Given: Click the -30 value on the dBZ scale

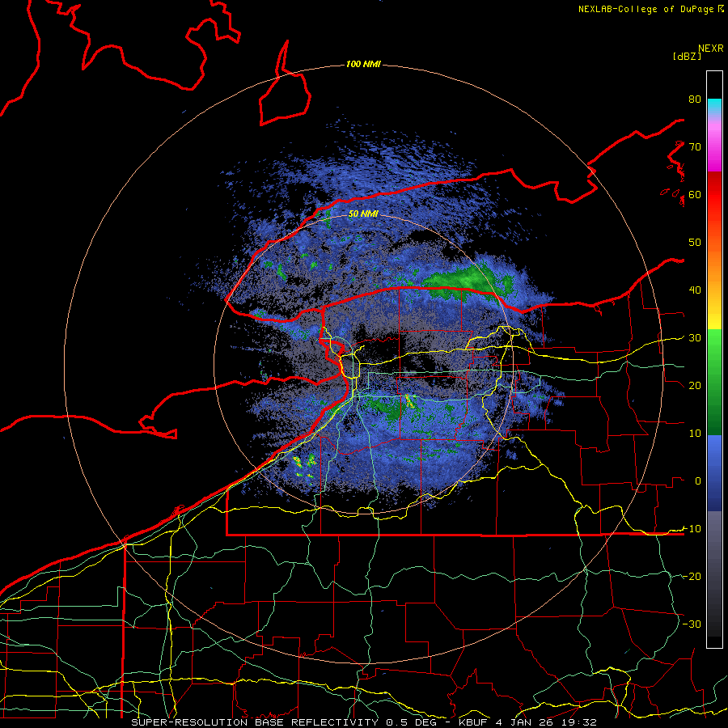Looking at the screenshot, I should [692, 624].
